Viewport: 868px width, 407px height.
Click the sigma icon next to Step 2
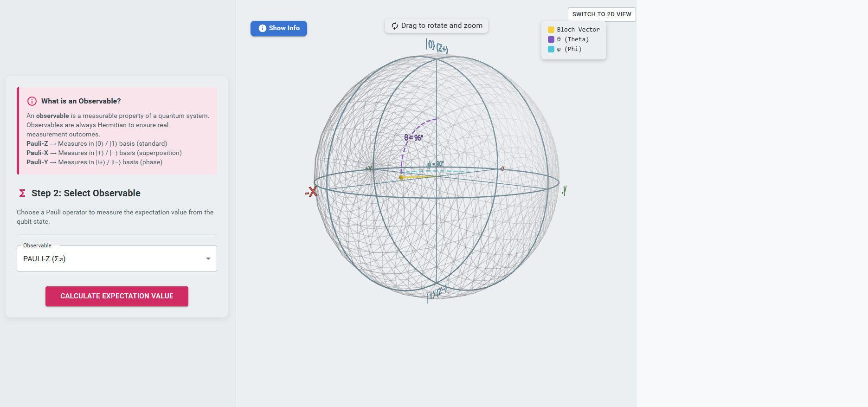click(x=22, y=193)
